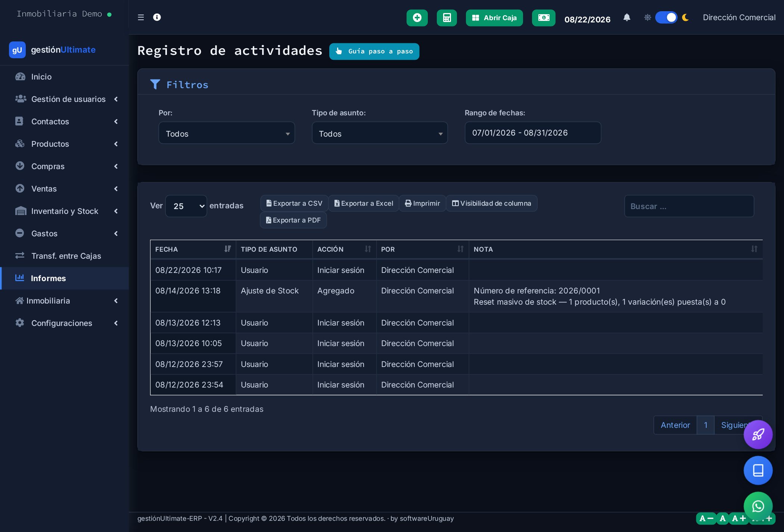Click the purple rocket floating button
The width and height of the screenshot is (784, 532).
(758, 435)
